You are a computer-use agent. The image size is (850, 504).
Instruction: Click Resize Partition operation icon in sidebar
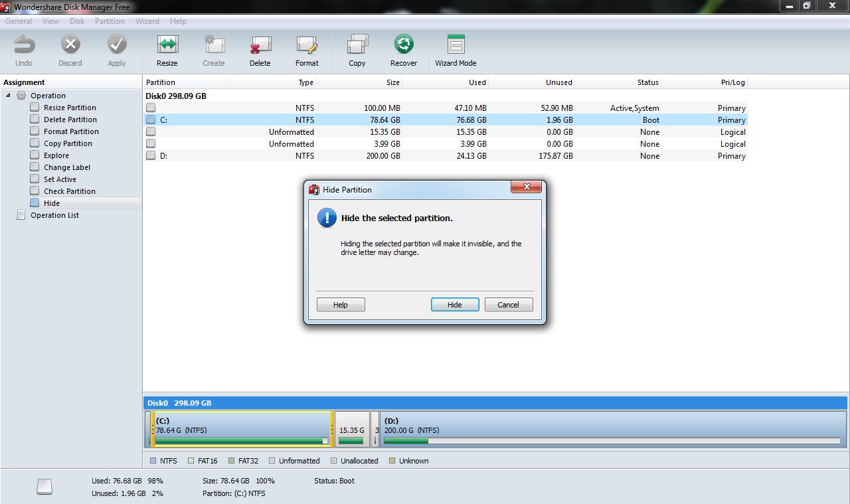(x=35, y=108)
